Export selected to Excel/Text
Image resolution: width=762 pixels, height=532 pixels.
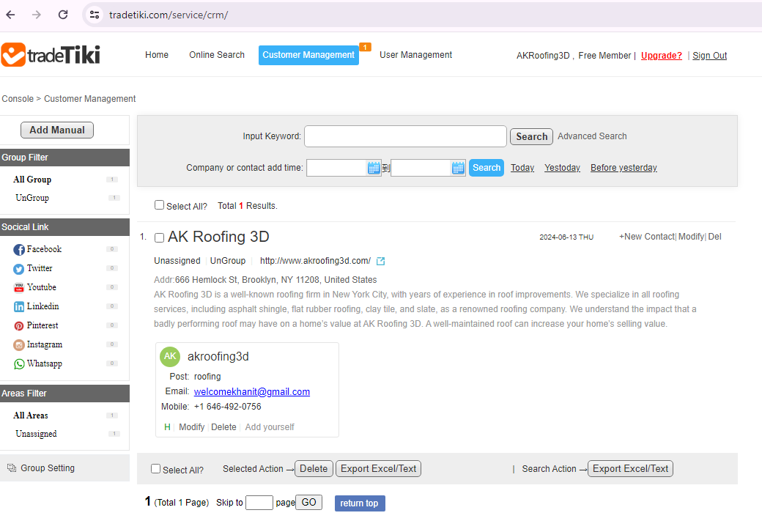pos(378,469)
